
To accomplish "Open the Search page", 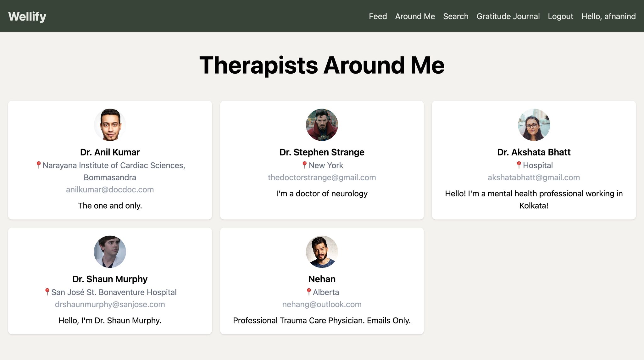I will [456, 16].
